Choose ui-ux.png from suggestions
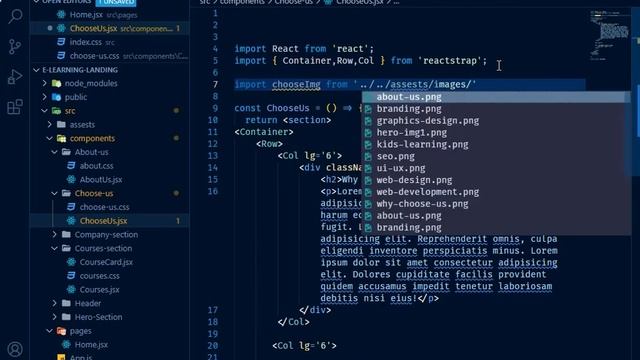Viewport: 640px width, 360px height. (x=496, y=168)
